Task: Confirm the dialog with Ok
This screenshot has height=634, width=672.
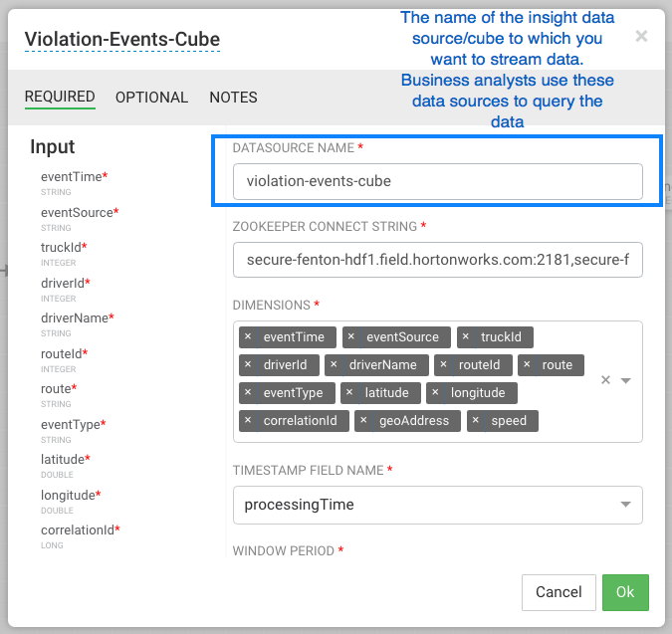Action: tap(625, 592)
